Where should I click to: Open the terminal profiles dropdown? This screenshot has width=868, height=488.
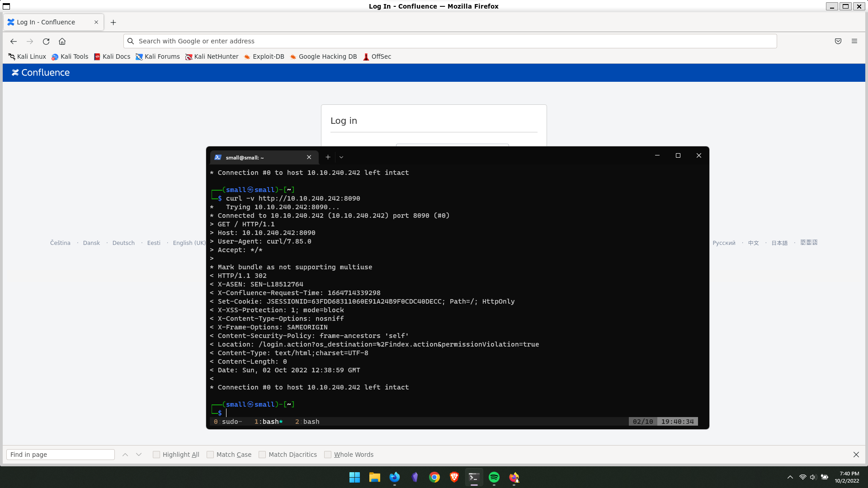(341, 157)
